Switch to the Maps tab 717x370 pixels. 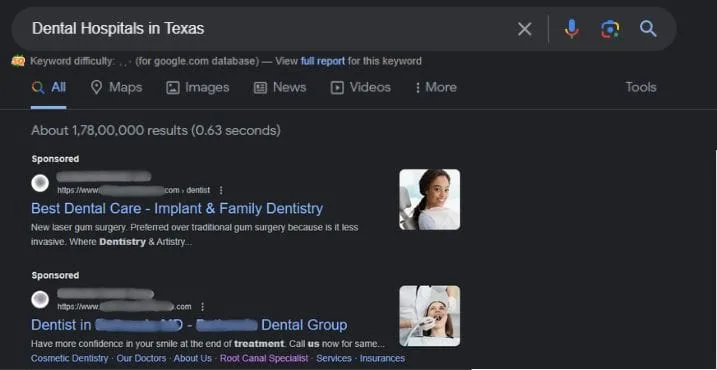[116, 87]
